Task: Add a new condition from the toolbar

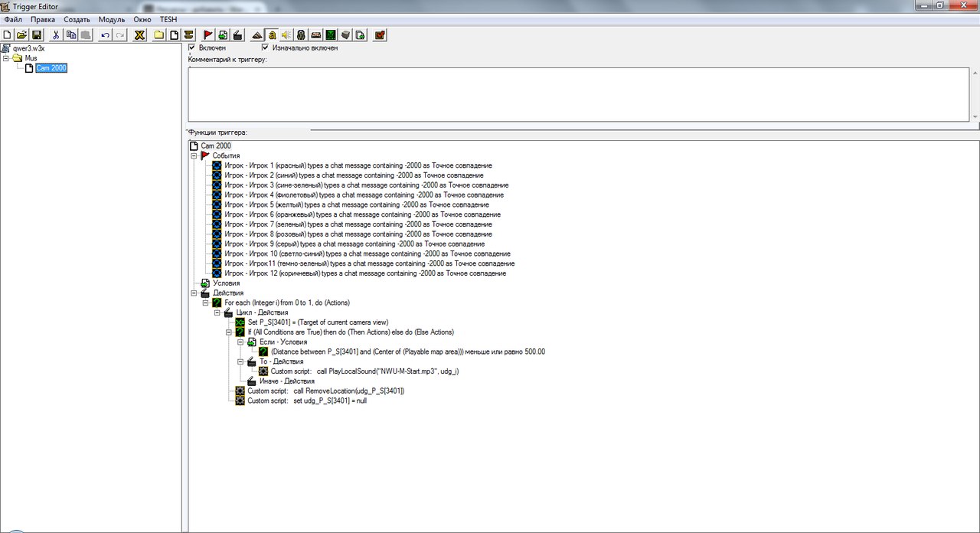Action: tap(222, 34)
